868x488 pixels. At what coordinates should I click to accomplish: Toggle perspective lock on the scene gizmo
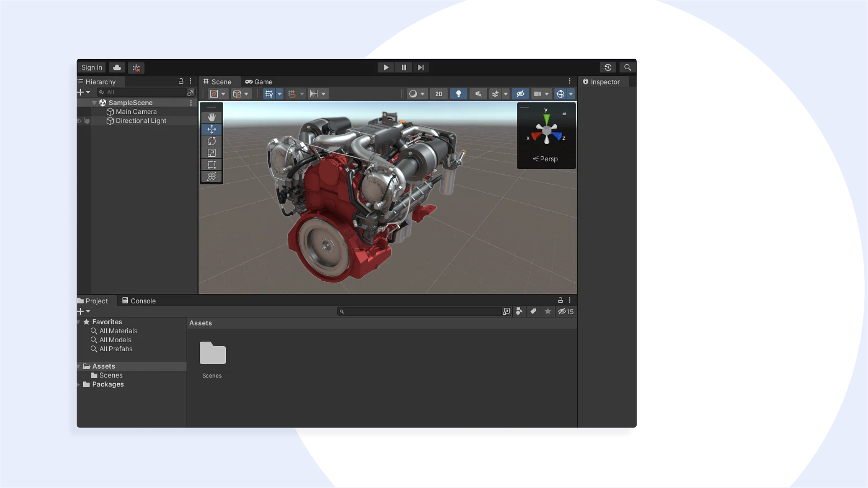[x=564, y=114]
